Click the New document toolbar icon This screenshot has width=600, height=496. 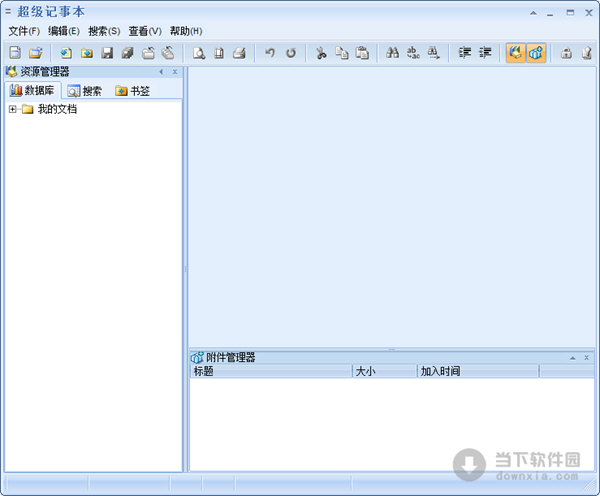15,52
